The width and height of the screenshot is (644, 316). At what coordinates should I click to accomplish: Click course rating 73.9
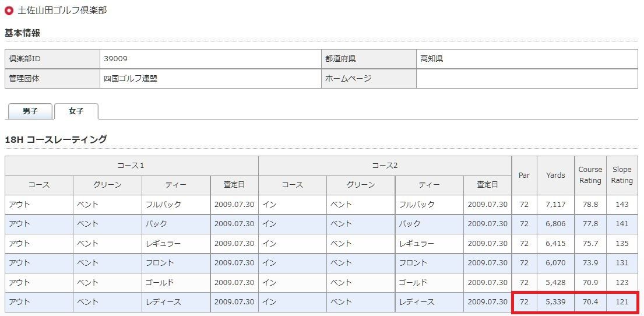pos(590,262)
